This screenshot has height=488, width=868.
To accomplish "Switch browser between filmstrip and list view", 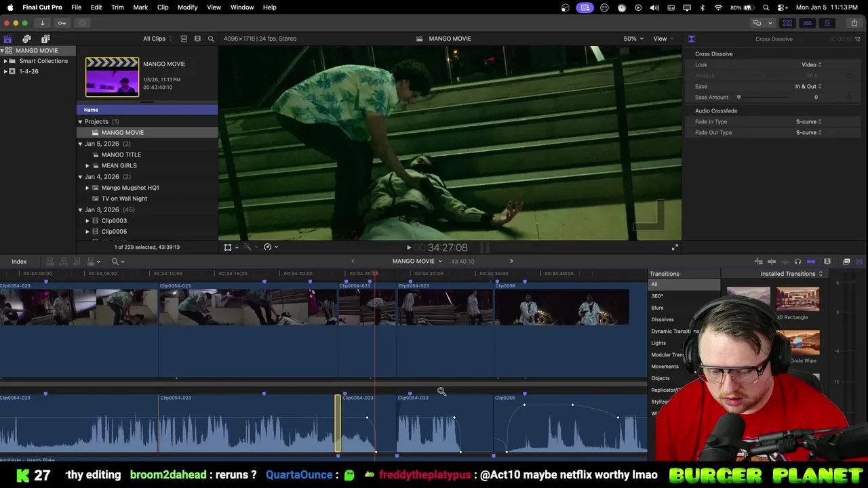I will (184, 39).
